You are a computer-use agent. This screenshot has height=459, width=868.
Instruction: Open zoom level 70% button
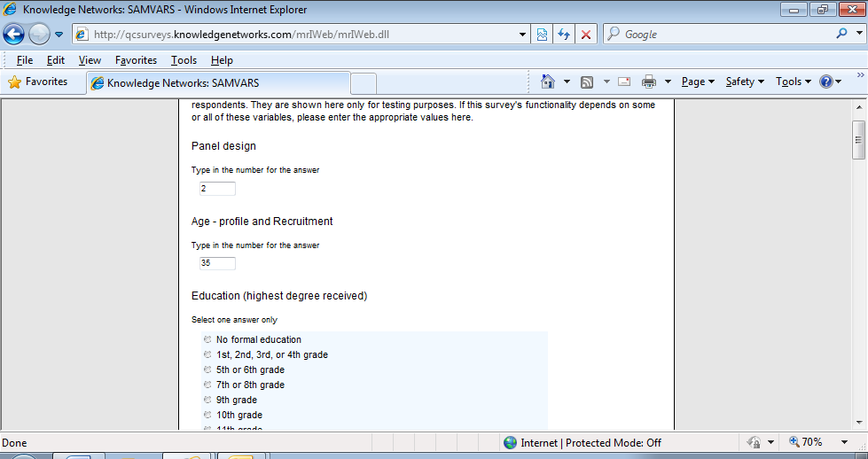805,442
